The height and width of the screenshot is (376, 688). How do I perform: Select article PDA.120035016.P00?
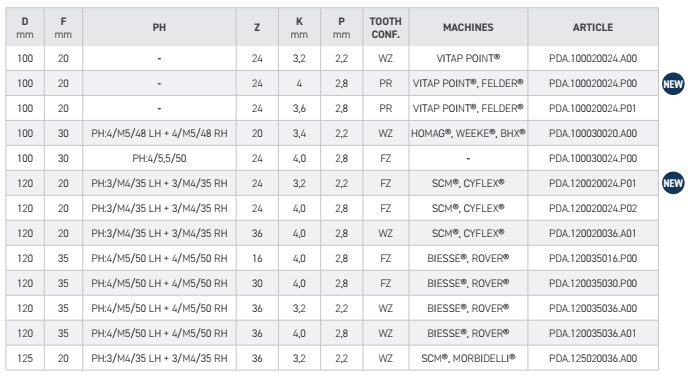[593, 258]
